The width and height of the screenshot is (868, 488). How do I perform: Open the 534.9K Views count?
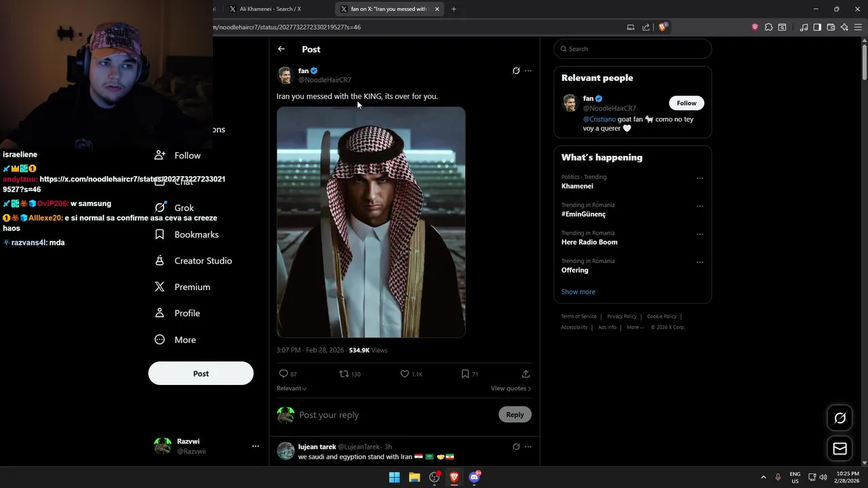[x=368, y=350]
